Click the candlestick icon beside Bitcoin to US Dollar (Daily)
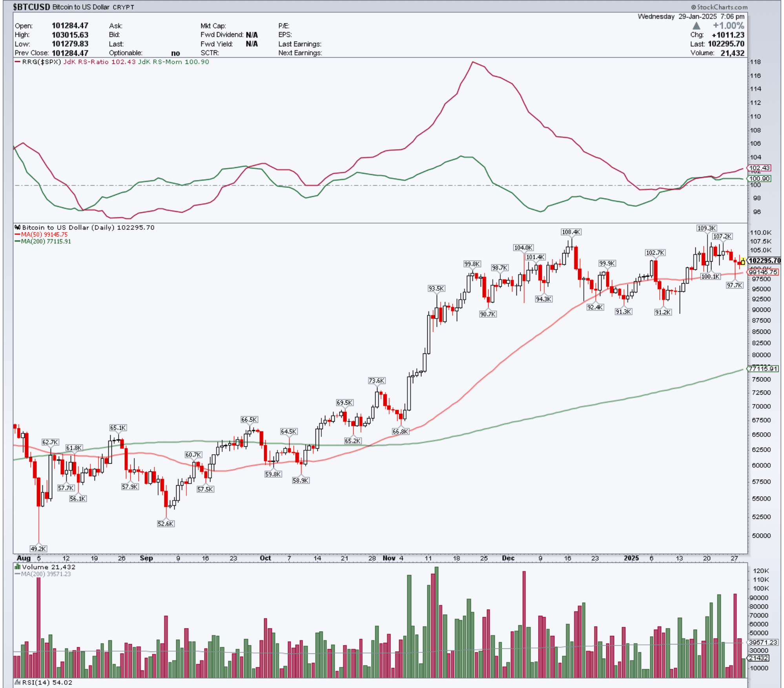Image resolution: width=784 pixels, height=688 pixels. [x=17, y=228]
